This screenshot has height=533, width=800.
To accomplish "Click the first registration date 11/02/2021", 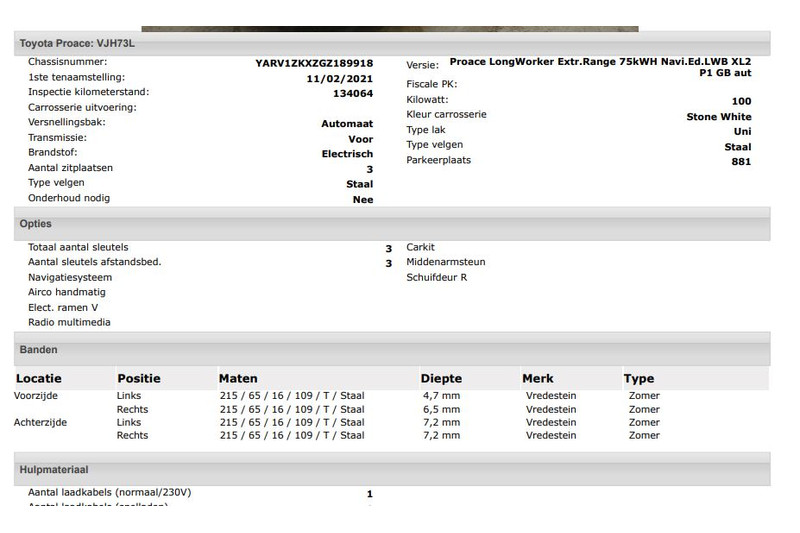I will click(340, 78).
